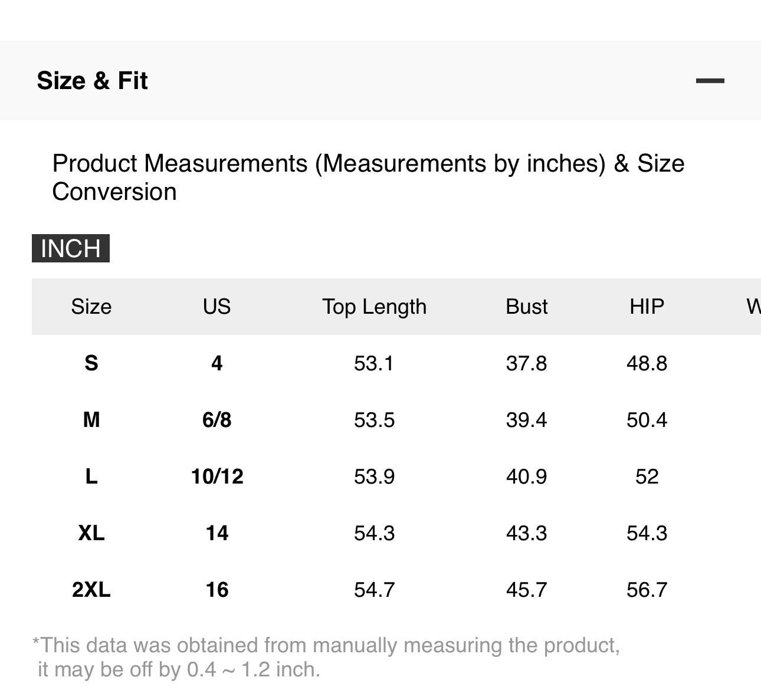Collapse the Size & Fit section

(x=710, y=81)
